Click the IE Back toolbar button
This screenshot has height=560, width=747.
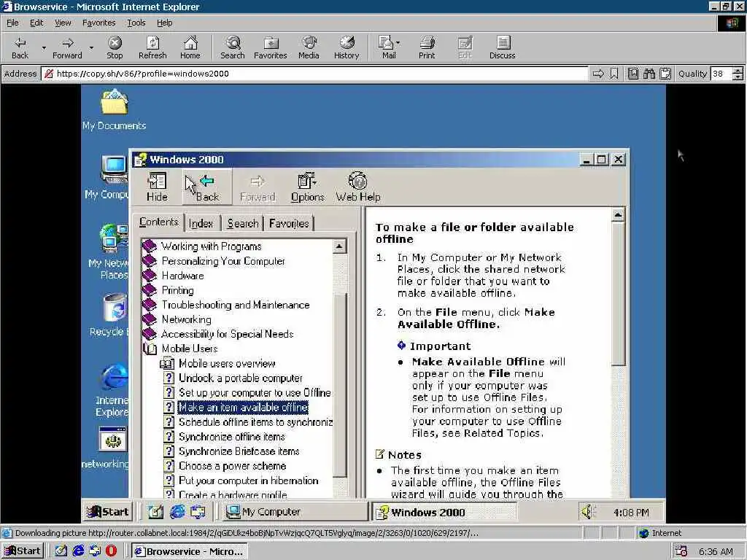pyautogui.click(x=20, y=47)
